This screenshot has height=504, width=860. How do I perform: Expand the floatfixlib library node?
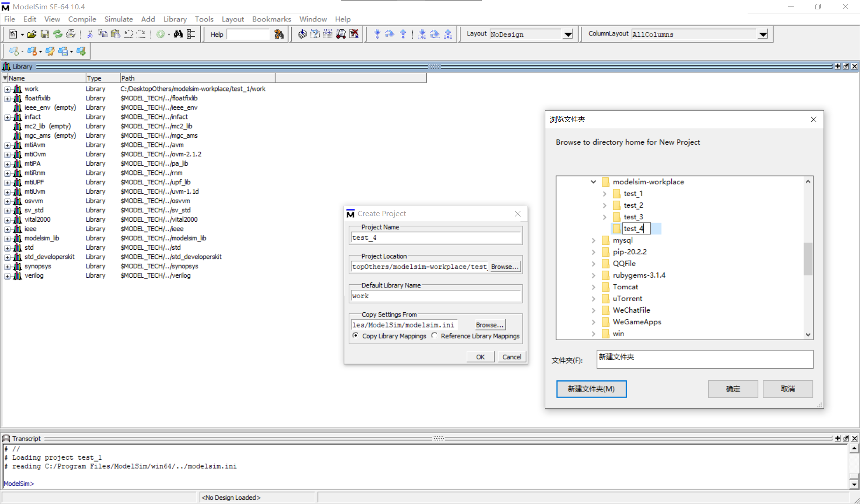(x=7, y=98)
